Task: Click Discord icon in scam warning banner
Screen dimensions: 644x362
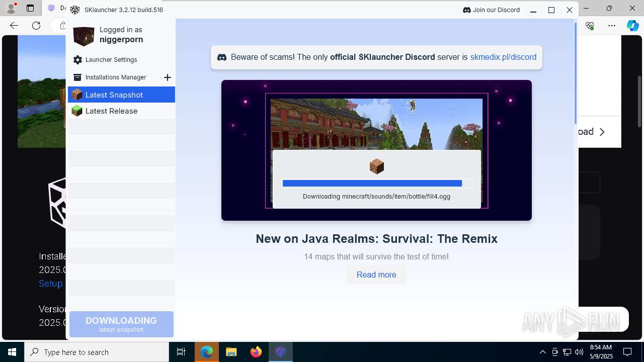Action: click(221, 57)
